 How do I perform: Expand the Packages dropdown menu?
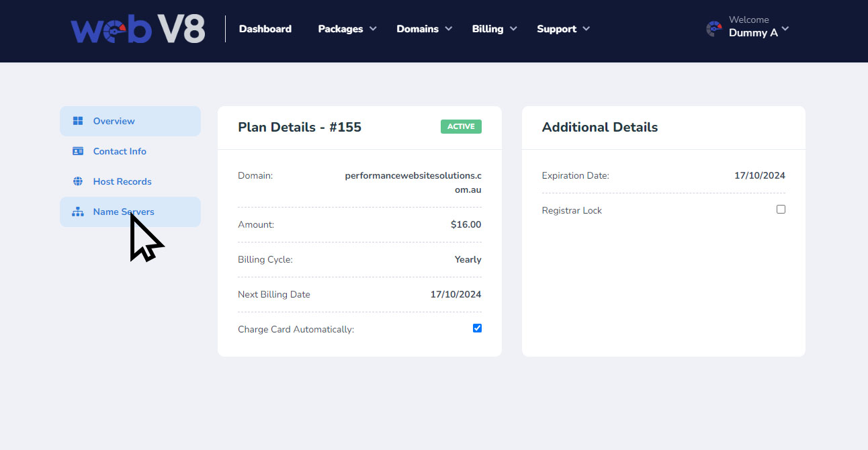pyautogui.click(x=347, y=29)
